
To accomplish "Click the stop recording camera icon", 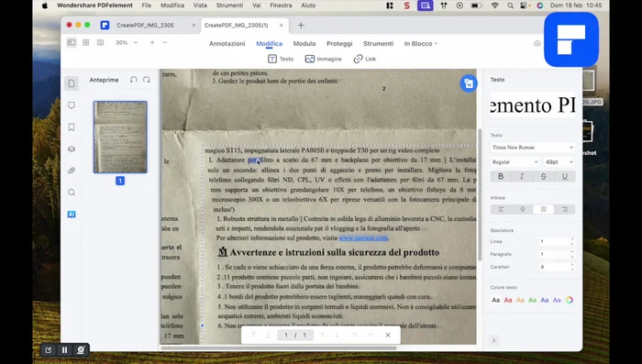I will [x=81, y=350].
